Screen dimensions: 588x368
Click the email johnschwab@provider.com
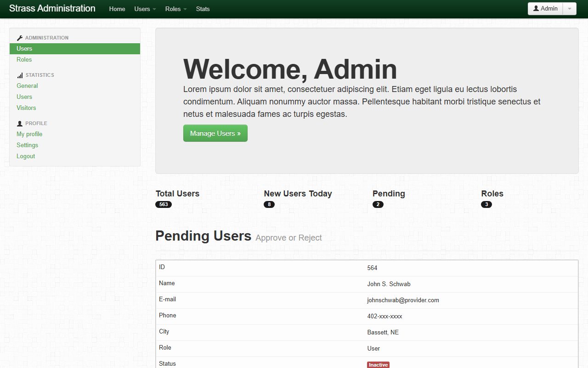click(403, 300)
